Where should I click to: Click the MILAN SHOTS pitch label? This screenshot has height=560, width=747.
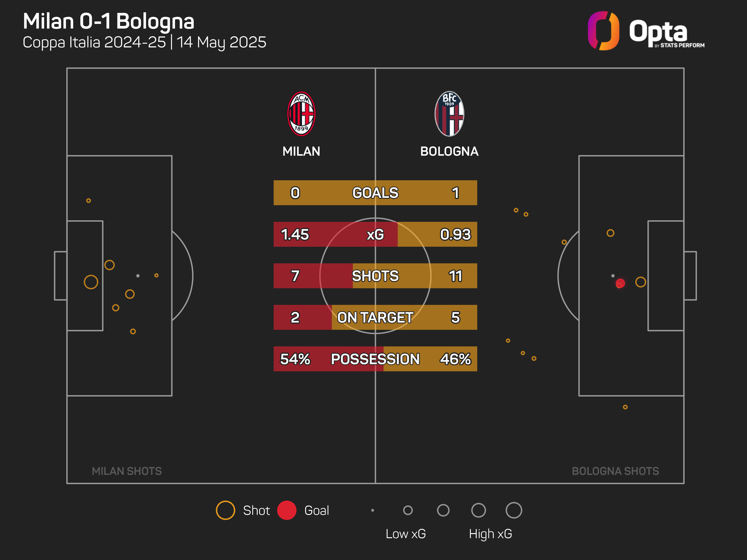click(127, 471)
